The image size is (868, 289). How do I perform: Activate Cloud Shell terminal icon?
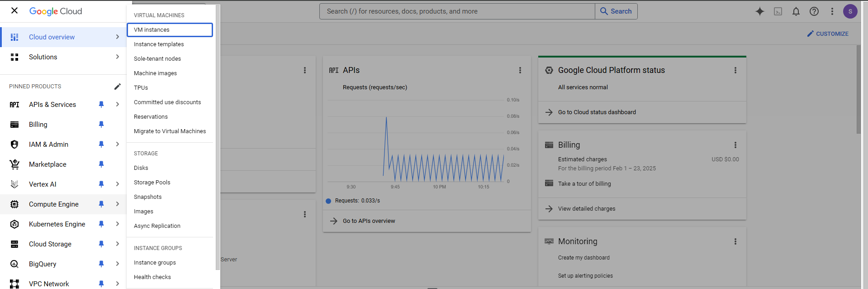point(778,11)
